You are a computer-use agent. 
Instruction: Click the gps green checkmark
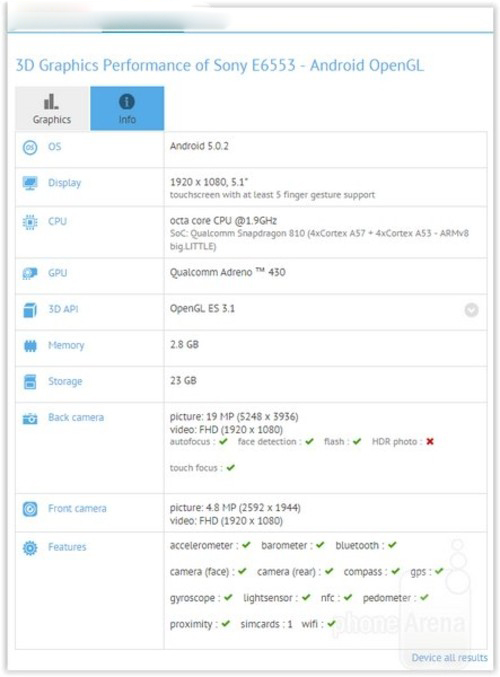point(439,571)
